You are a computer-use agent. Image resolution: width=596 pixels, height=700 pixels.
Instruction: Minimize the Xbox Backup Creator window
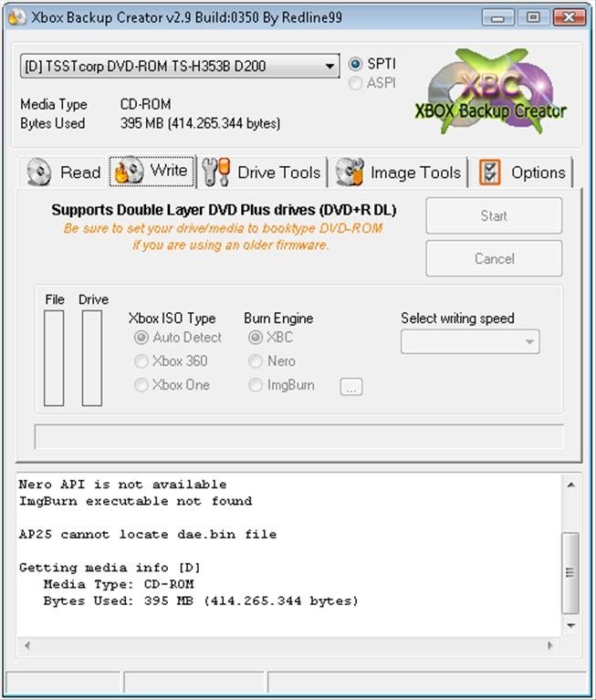click(497, 18)
